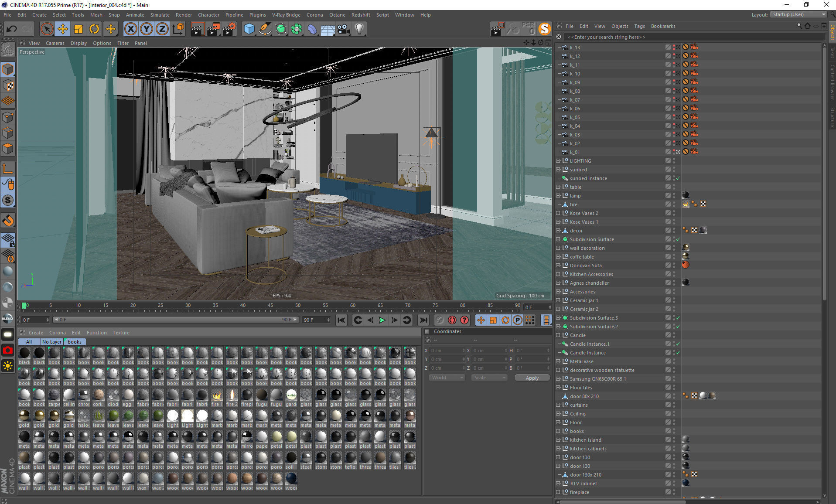Expand the Agnes chandelier group
This screenshot has height=504, width=836.
click(558, 283)
